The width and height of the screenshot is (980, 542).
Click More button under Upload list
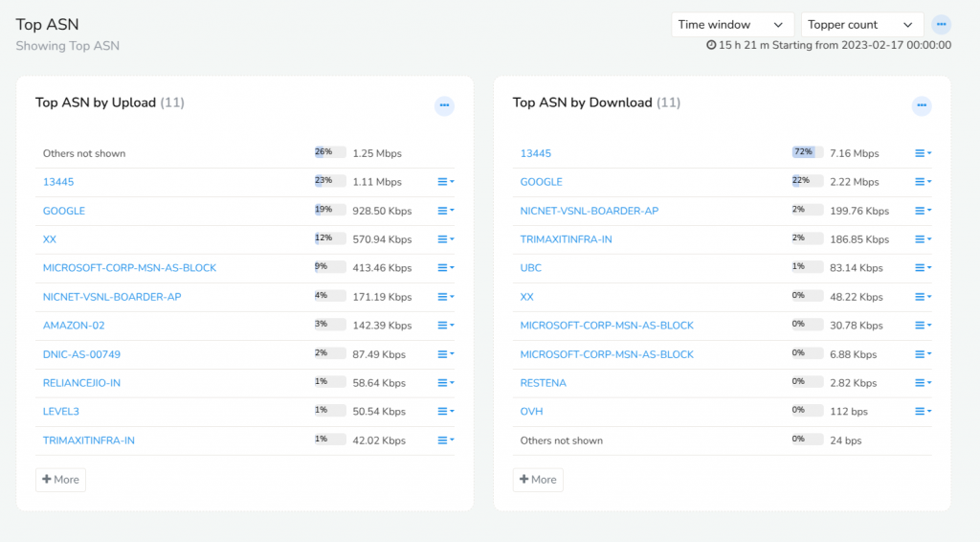coord(60,480)
